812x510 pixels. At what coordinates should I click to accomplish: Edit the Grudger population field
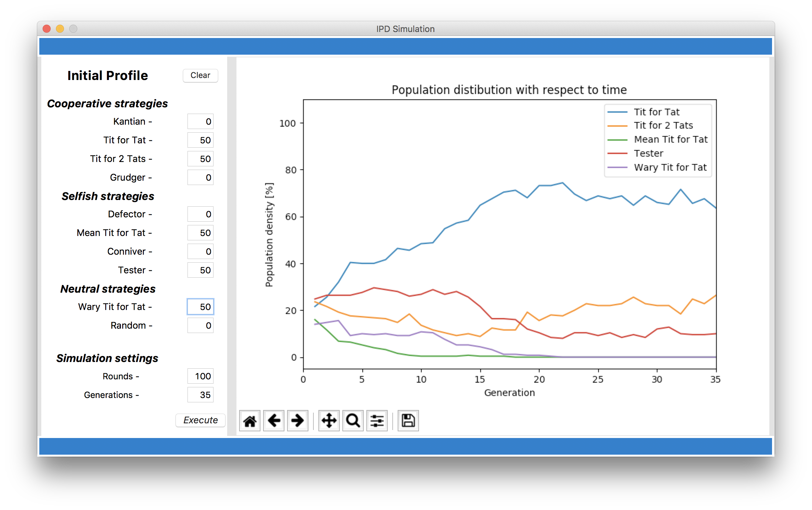click(200, 177)
